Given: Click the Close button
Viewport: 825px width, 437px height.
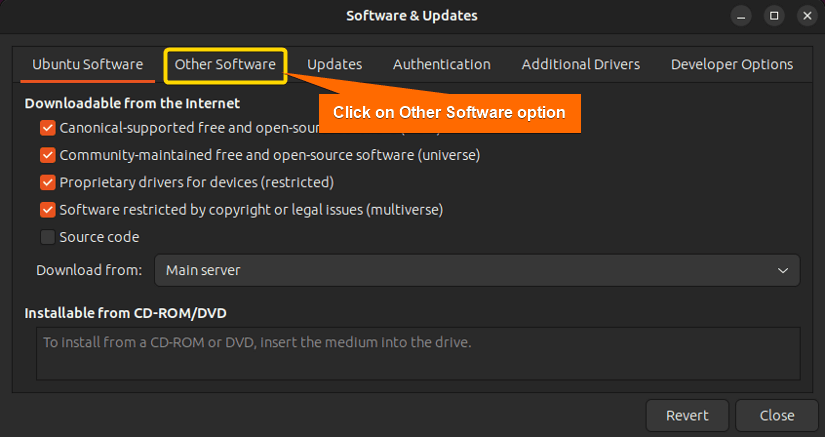Looking at the screenshot, I should (777, 415).
